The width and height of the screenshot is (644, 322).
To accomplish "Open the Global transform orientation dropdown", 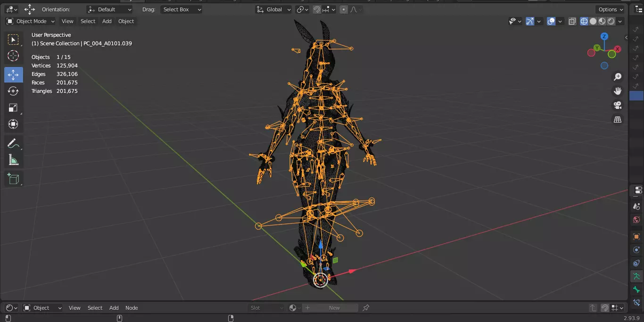I will 273,9.
